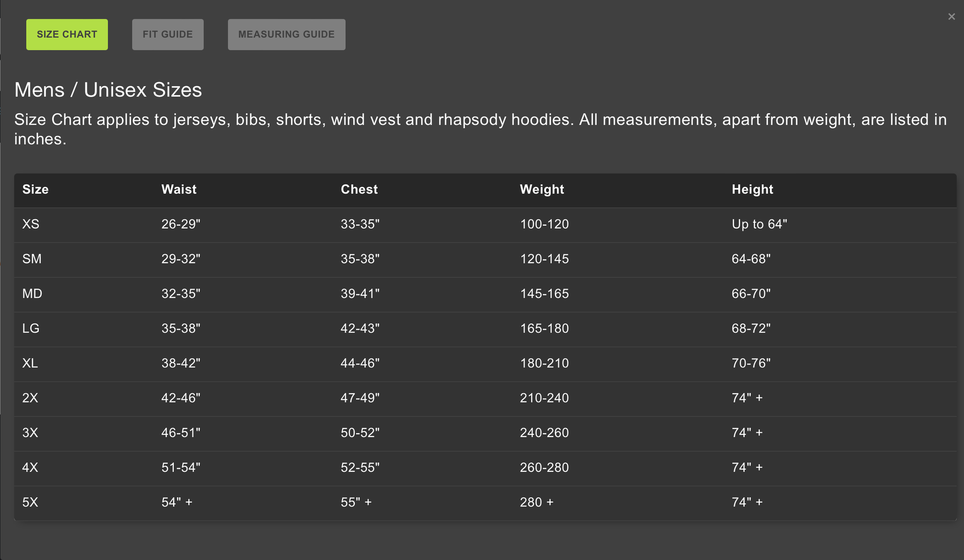The image size is (964, 560).
Task: Click the Size column header
Action: (36, 189)
